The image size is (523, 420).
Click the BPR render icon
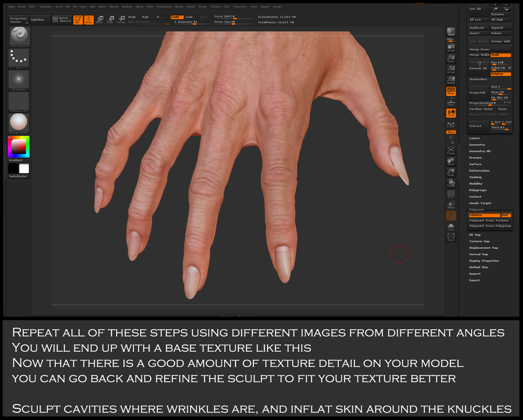pyautogui.click(x=451, y=31)
